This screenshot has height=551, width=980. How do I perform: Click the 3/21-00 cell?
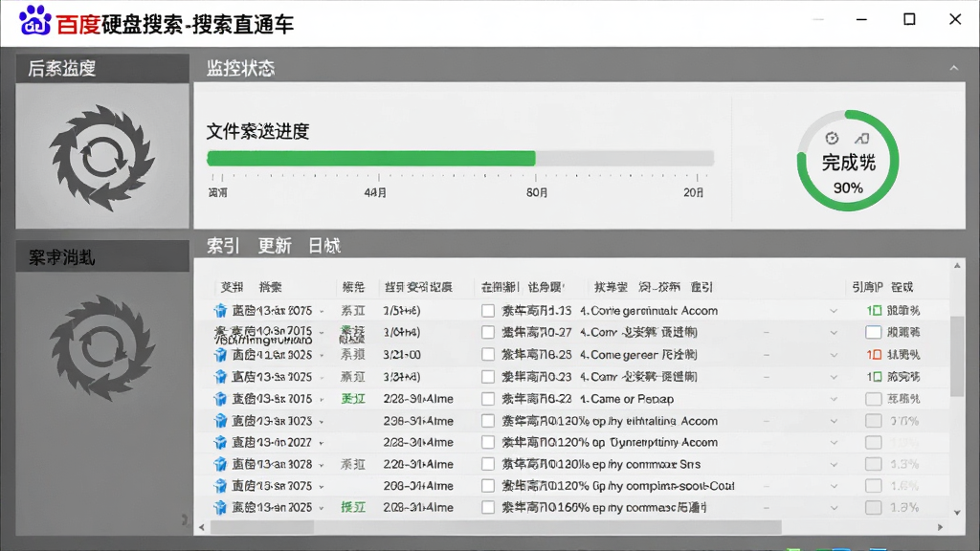click(x=402, y=355)
